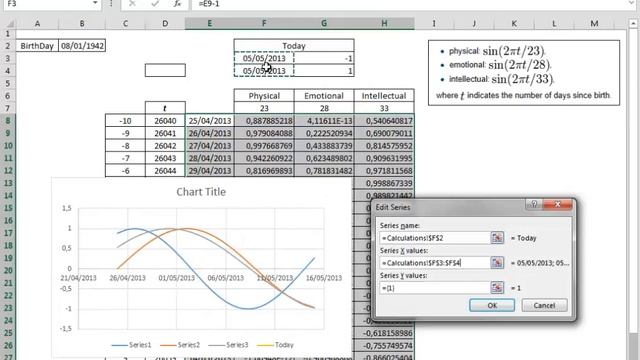Select column G header
The image size is (640, 360).
324,24
